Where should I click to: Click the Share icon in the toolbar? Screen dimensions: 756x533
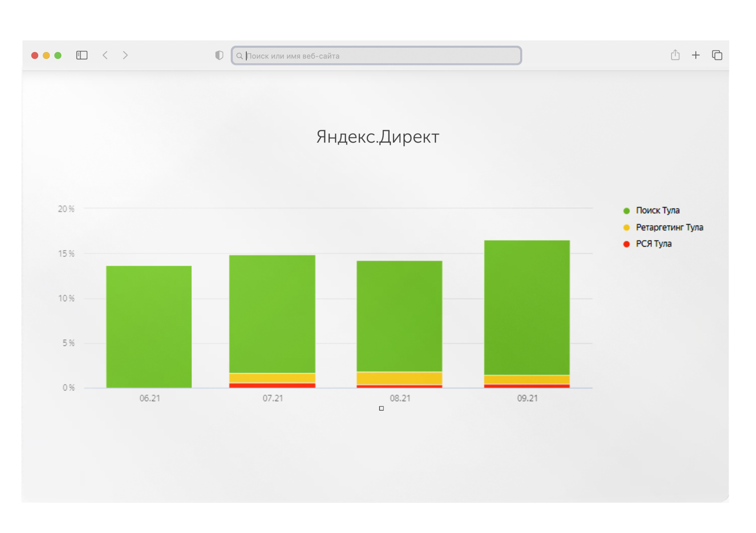[675, 55]
